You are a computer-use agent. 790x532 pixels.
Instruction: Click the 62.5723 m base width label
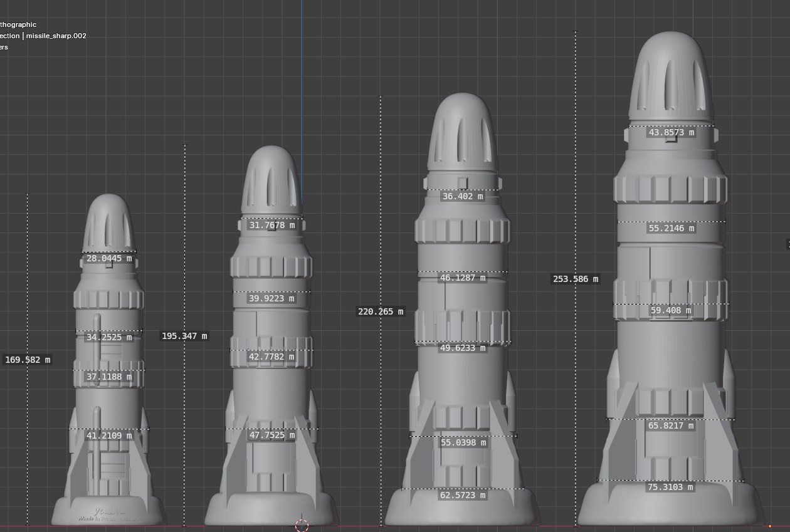[x=463, y=495]
